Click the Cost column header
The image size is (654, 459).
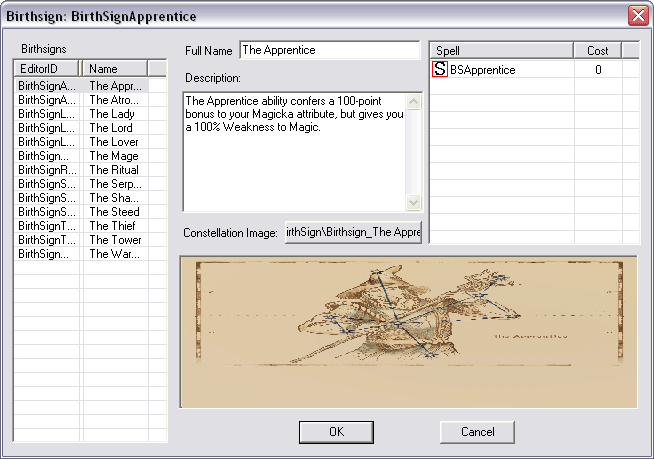click(x=597, y=50)
